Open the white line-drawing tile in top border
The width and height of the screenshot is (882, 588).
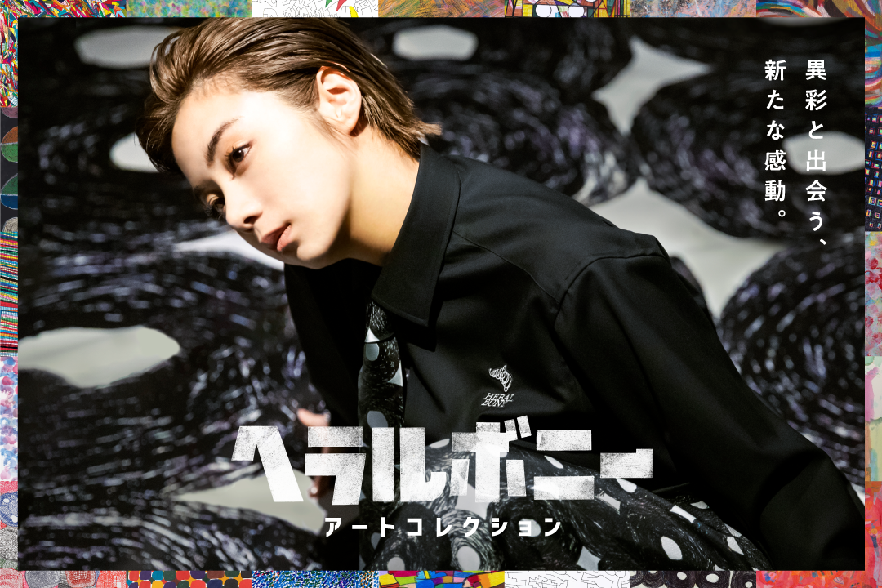pos(315,8)
